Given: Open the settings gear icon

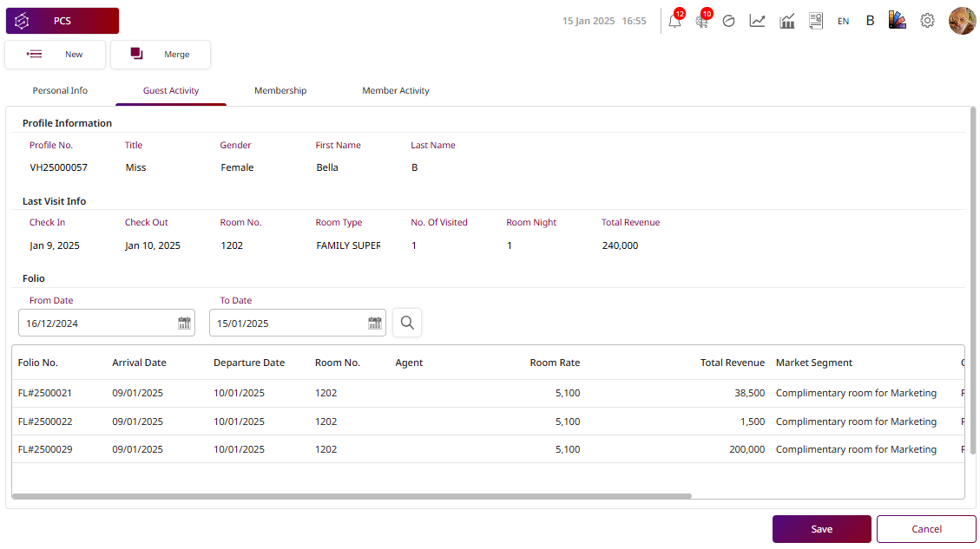Looking at the screenshot, I should (927, 21).
